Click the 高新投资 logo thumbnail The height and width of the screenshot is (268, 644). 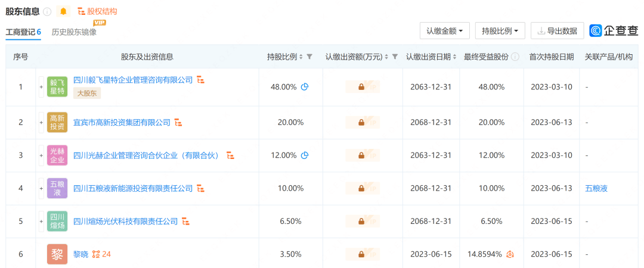click(x=57, y=122)
